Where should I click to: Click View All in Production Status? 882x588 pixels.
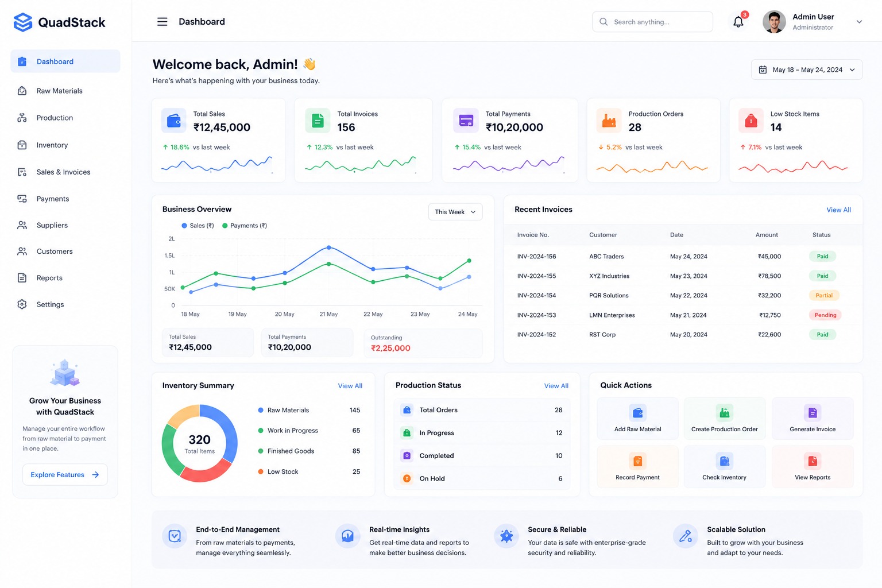(556, 386)
